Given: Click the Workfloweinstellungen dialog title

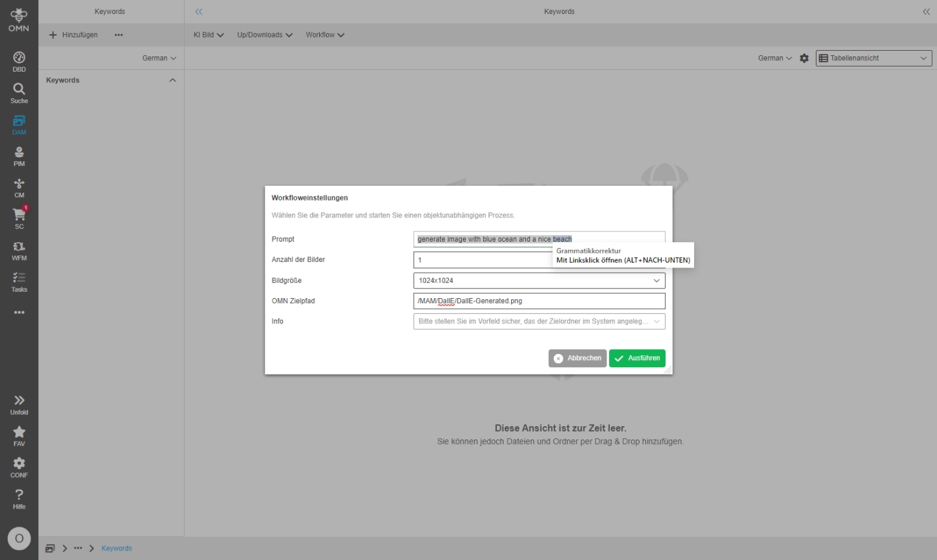Looking at the screenshot, I should tap(310, 198).
